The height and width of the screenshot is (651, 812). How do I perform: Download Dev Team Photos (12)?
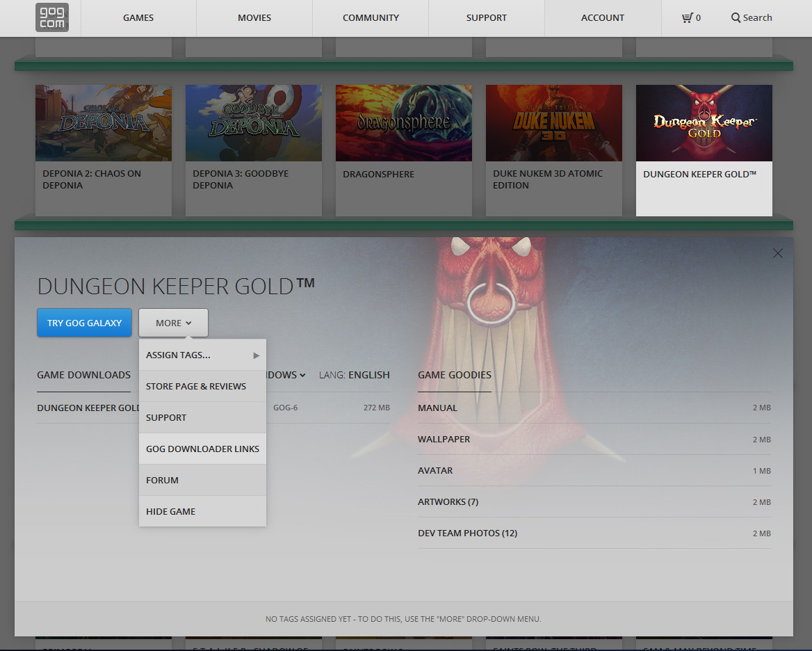pos(594,533)
